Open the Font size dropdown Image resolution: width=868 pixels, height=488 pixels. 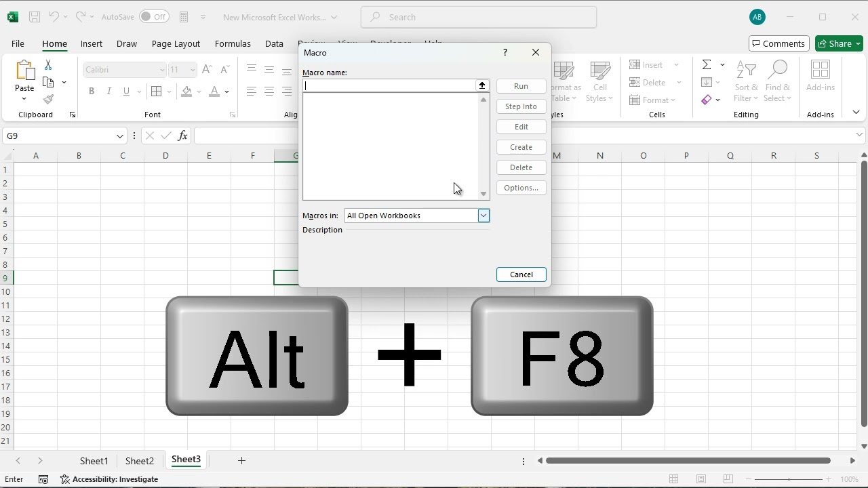[x=193, y=70]
